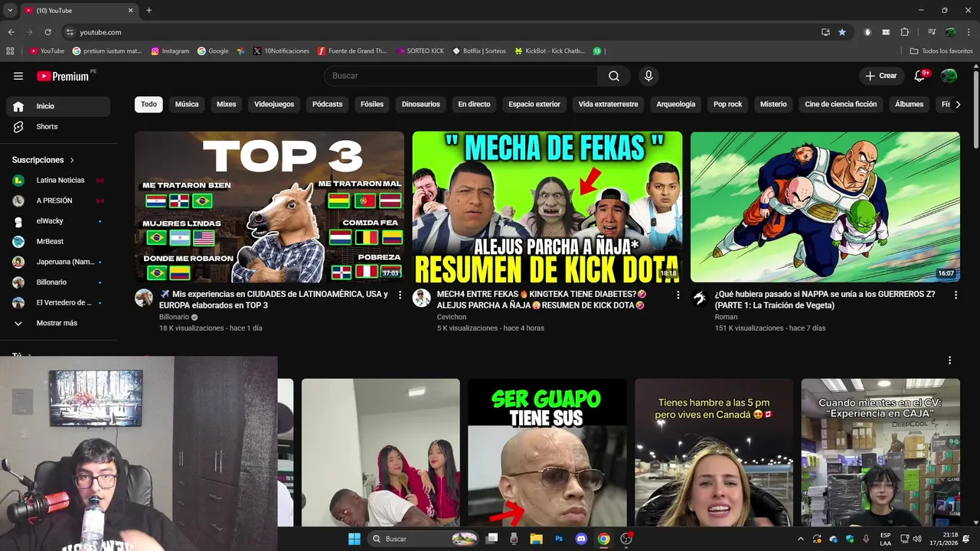This screenshot has width=980, height=551.
Task: Open the Shorts shelf options menu
Action: coord(949,360)
